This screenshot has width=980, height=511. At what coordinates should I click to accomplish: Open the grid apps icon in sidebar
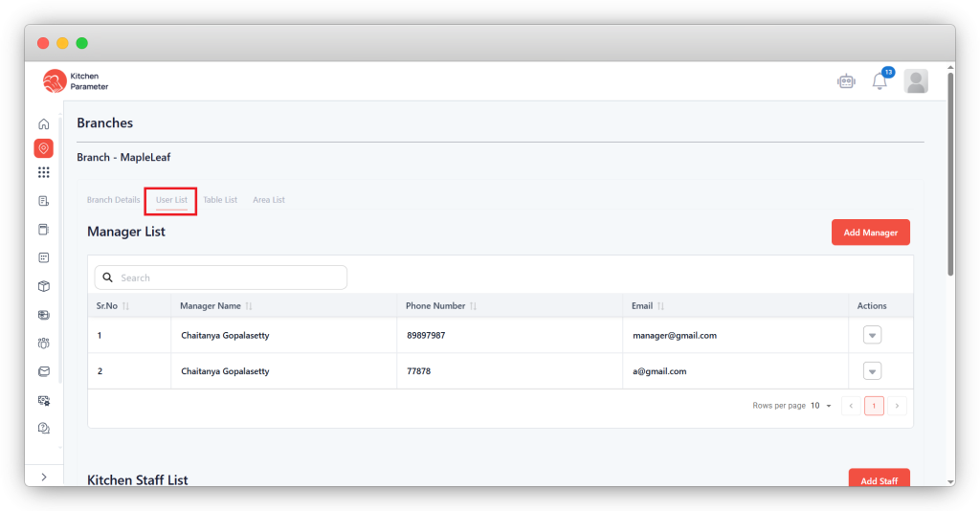coord(43,172)
